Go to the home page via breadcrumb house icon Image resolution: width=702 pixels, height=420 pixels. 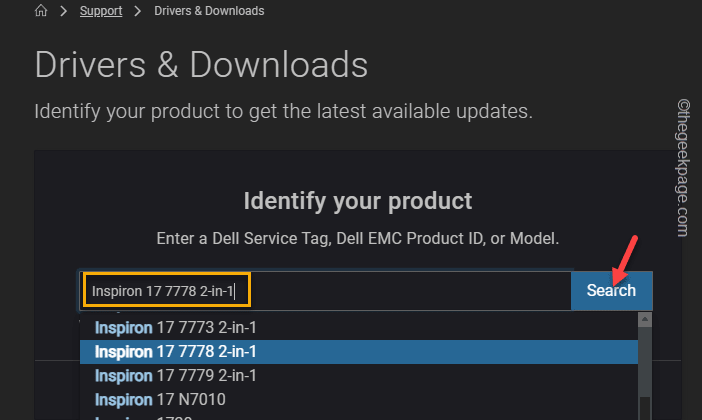[41, 10]
